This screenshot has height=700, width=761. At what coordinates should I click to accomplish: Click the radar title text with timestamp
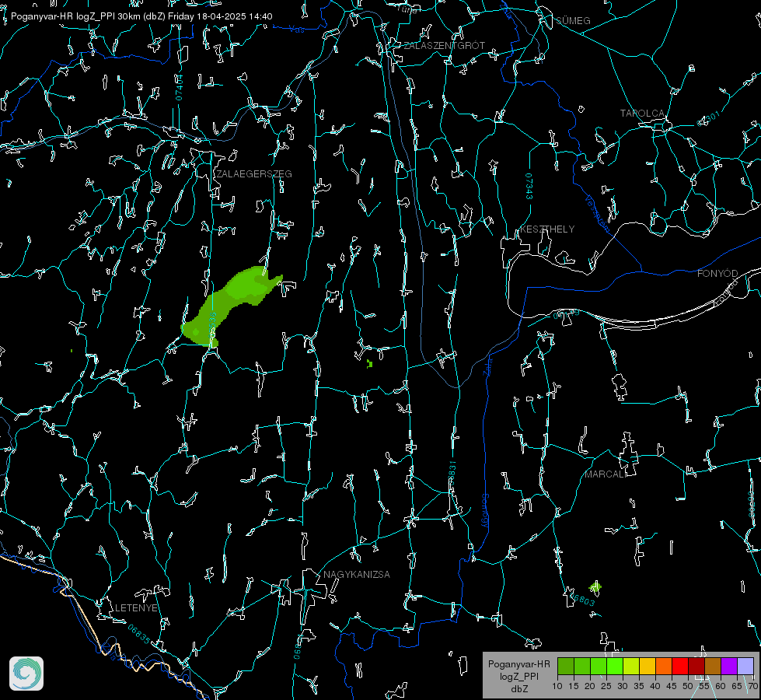pos(141,16)
